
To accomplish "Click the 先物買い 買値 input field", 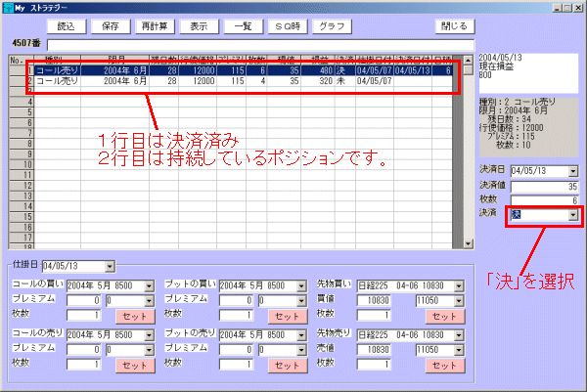I will pos(374,300).
